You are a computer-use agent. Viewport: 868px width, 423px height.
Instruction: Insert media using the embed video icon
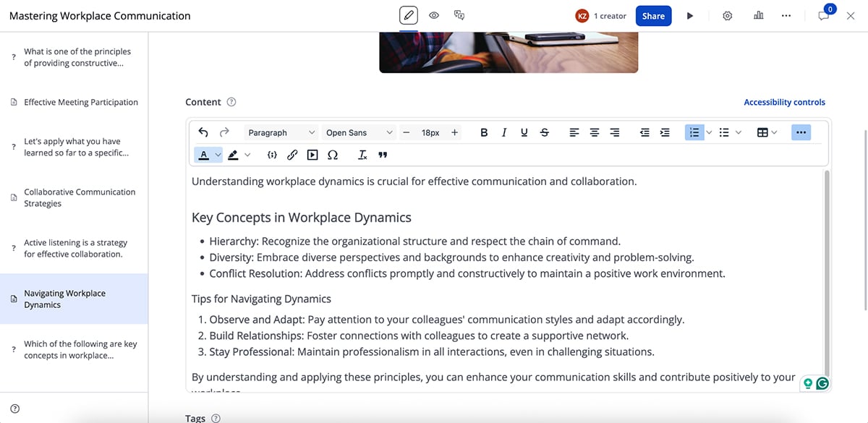tap(312, 154)
